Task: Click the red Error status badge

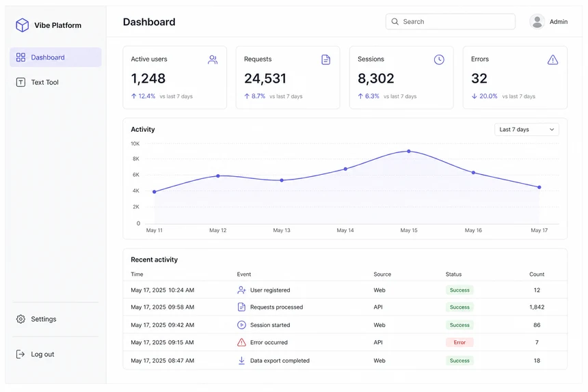Action: tap(459, 342)
